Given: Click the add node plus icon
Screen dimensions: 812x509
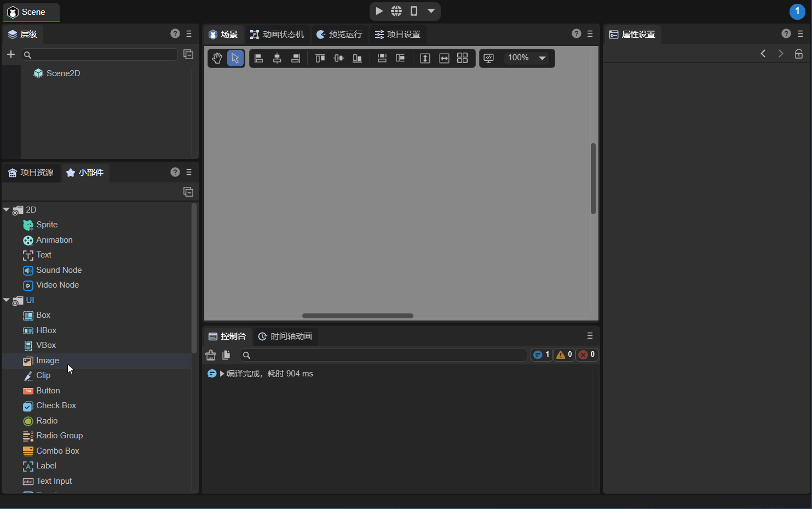Looking at the screenshot, I should click(11, 54).
